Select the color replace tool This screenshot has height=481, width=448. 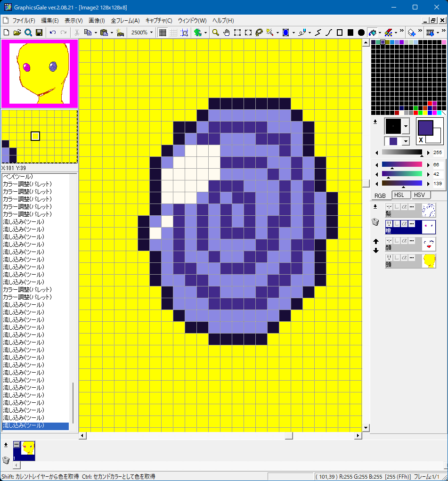coord(388,33)
